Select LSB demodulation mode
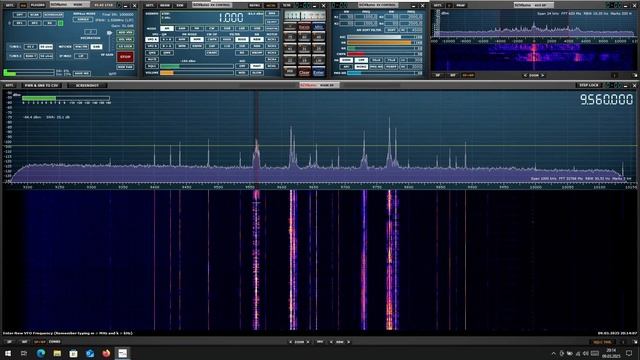The width and height of the screenshot is (640, 360). 242,29
